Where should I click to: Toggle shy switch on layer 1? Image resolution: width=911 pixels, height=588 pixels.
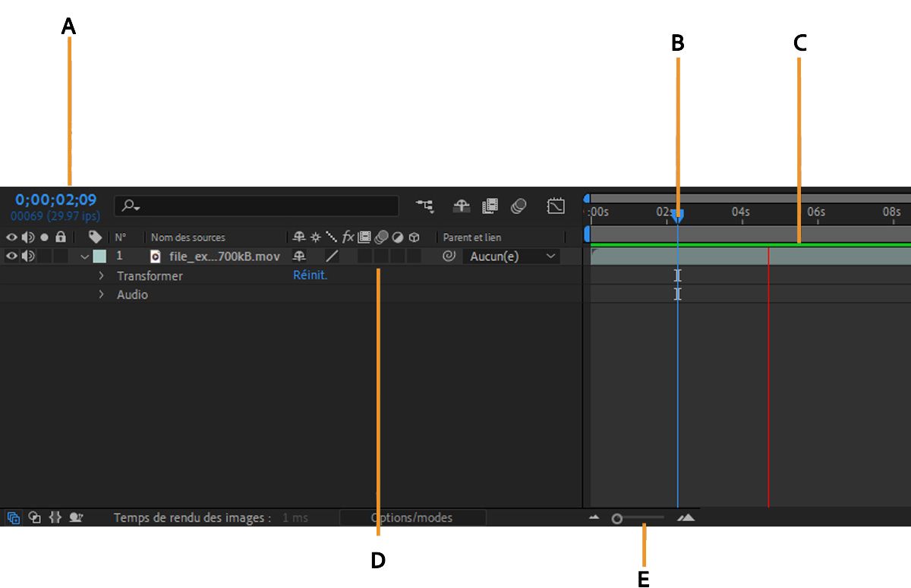click(x=300, y=256)
